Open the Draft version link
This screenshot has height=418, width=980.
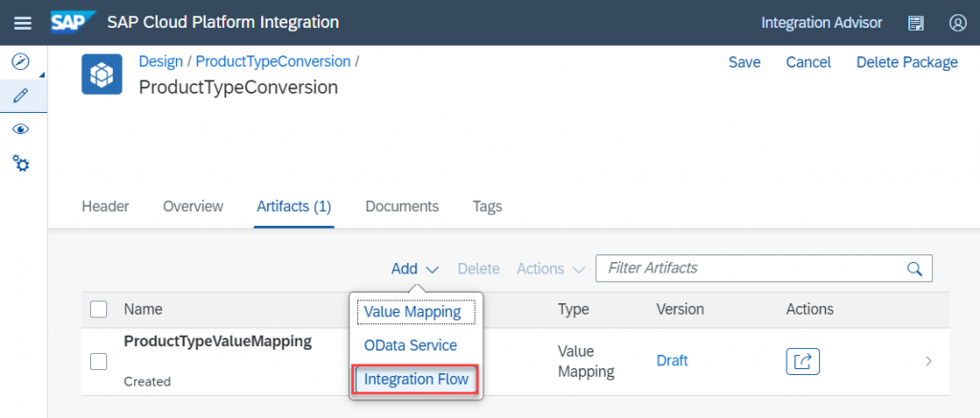[x=672, y=362]
